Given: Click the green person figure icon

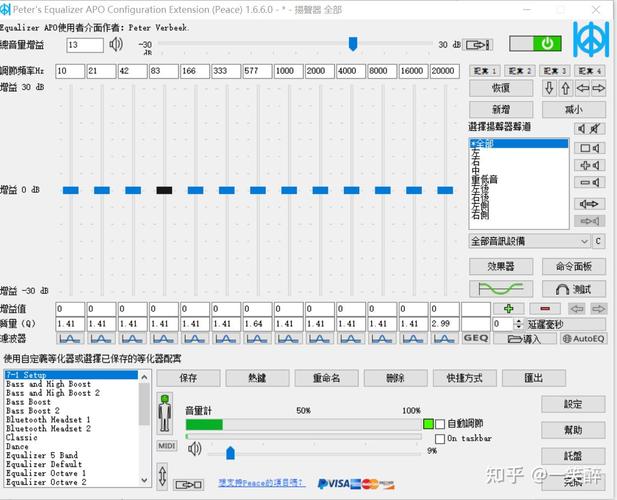Looking at the screenshot, I should pos(164,413).
